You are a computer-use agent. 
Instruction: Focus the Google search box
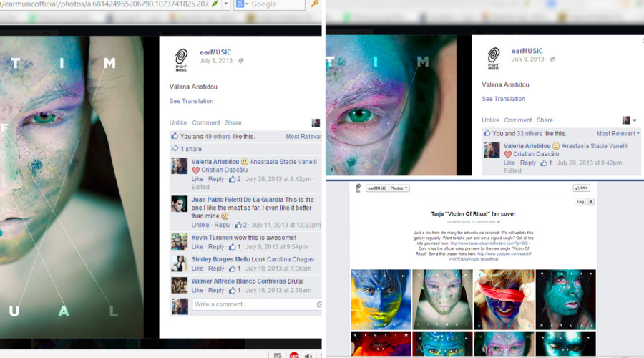pos(277,4)
